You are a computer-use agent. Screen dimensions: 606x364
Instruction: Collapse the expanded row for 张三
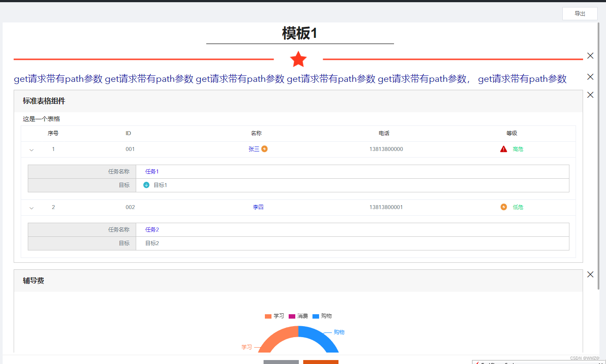(x=31, y=150)
